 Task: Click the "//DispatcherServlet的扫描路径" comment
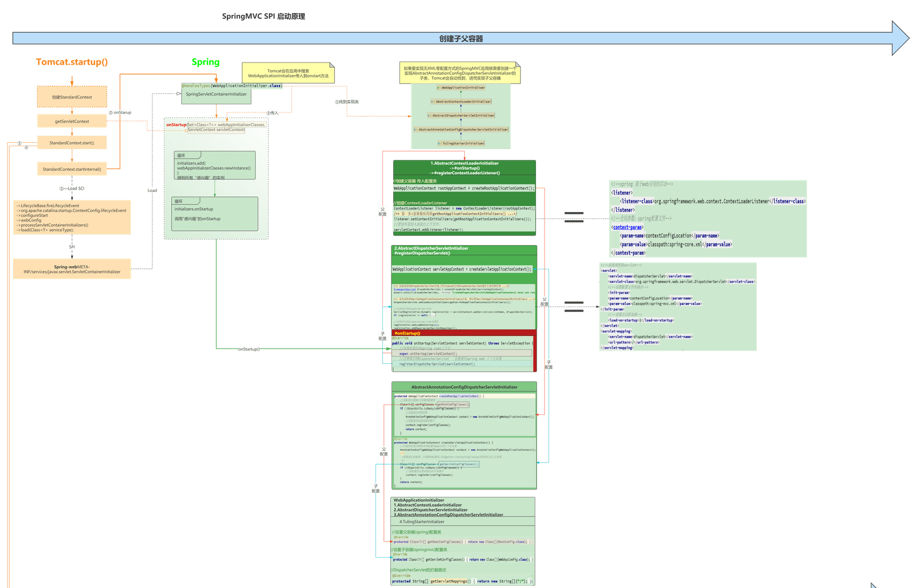418,570
